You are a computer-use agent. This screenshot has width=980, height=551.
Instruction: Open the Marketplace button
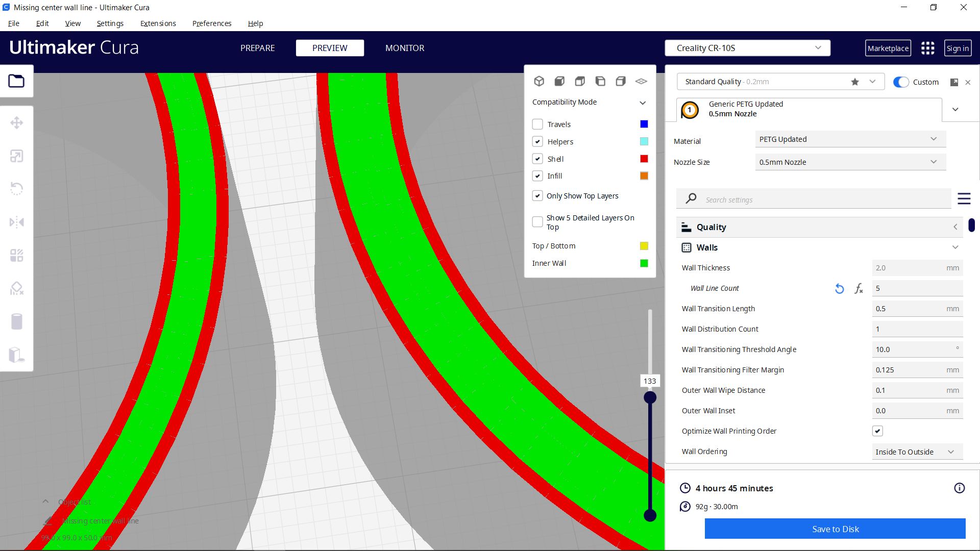tap(888, 48)
